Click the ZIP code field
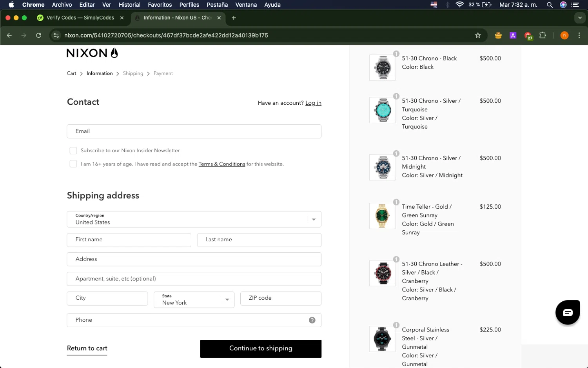588x368 pixels. (x=281, y=298)
